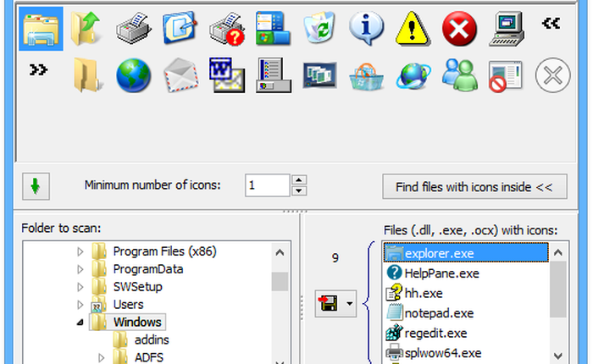Image resolution: width=593 pixels, height=364 pixels.
Task: Select the mail envelope icon
Action: pyautogui.click(x=180, y=75)
